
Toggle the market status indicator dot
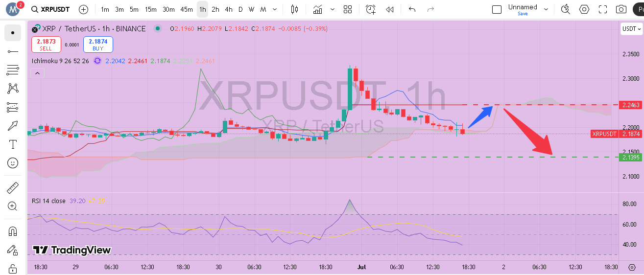pos(157,29)
